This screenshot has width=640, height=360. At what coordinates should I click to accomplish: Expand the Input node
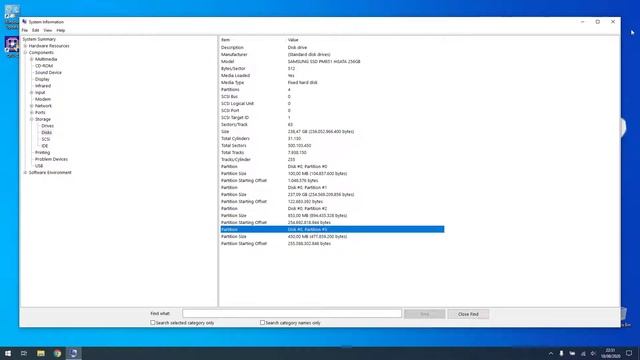pyautogui.click(x=31, y=92)
